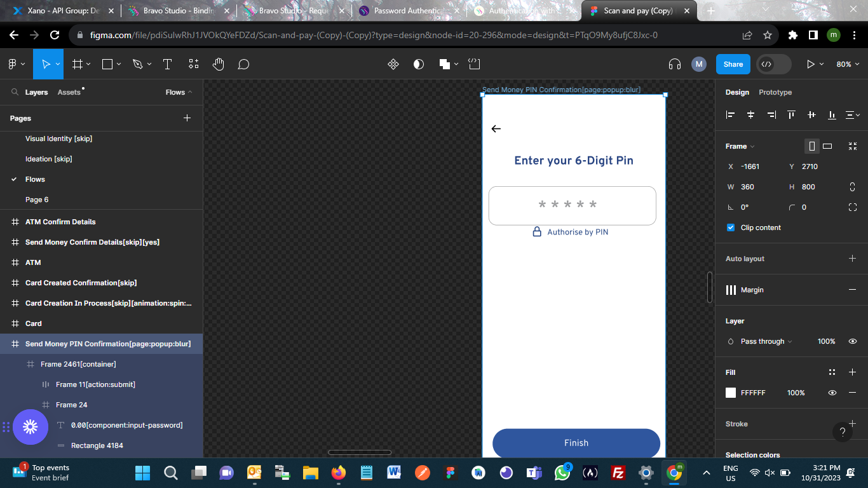Set frame to portrait orientation
Viewport: 868px width, 488px height.
812,146
